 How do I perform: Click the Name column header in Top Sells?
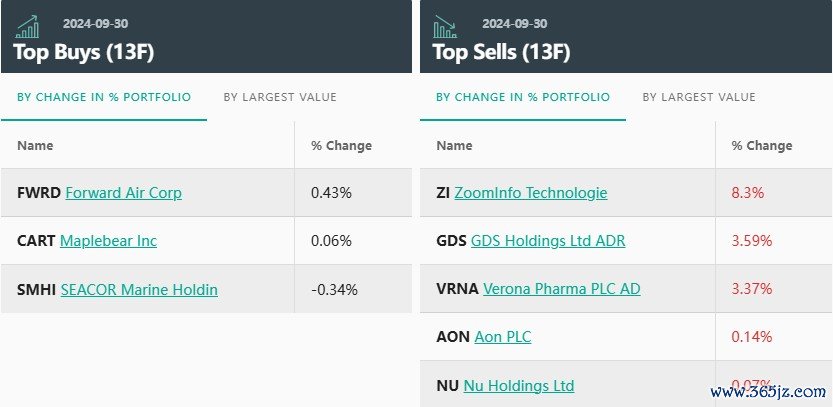click(x=454, y=146)
